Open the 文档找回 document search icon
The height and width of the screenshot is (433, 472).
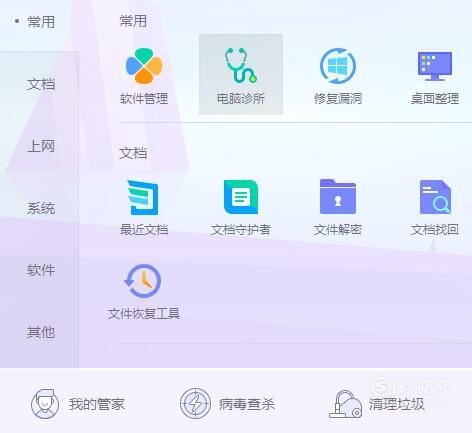(x=435, y=197)
